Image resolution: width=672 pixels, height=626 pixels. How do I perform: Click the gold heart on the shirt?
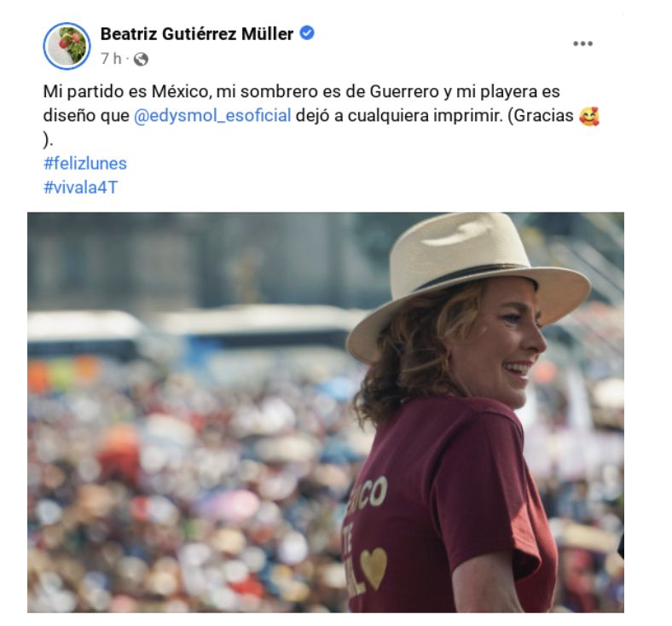click(373, 566)
